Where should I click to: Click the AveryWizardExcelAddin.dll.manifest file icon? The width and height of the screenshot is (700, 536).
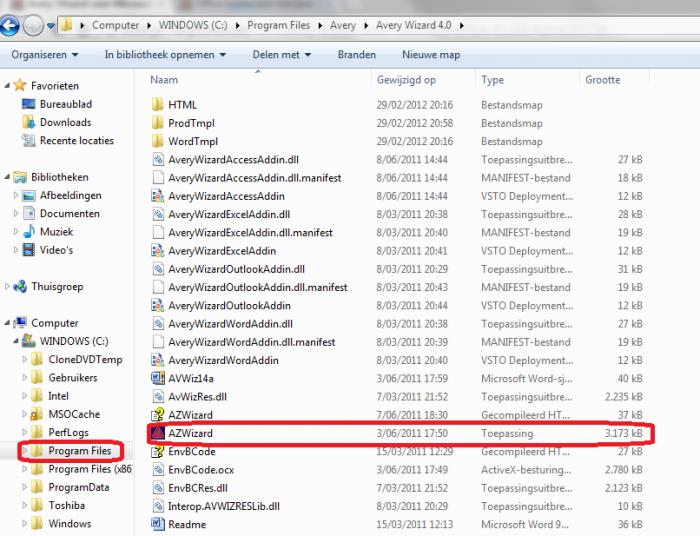158,233
